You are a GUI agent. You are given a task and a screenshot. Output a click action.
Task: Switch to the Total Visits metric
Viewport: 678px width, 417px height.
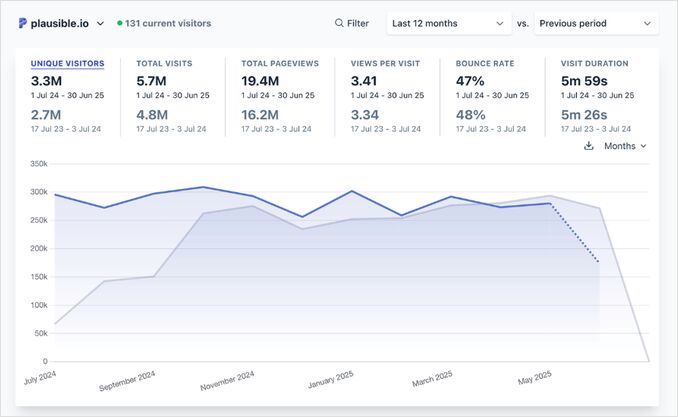(x=164, y=63)
